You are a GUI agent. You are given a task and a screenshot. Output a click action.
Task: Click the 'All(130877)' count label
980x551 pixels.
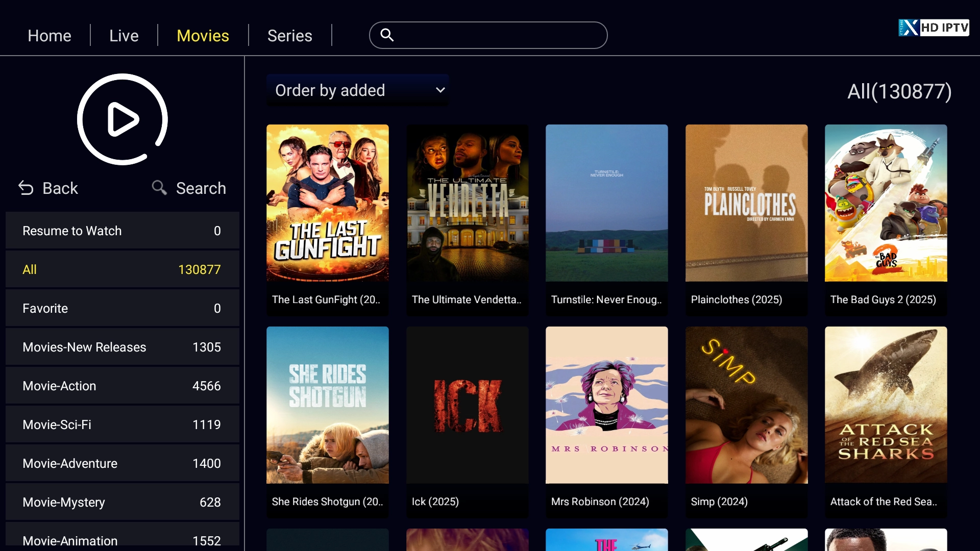coord(899,92)
